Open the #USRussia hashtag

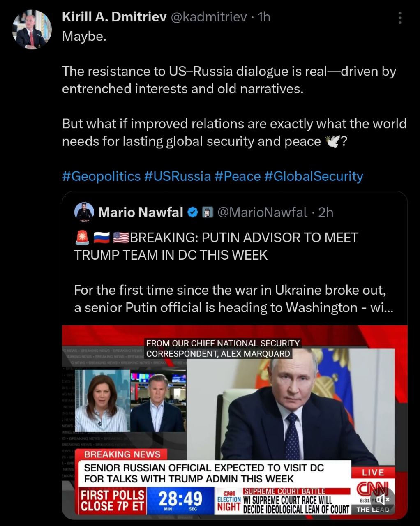click(178, 176)
